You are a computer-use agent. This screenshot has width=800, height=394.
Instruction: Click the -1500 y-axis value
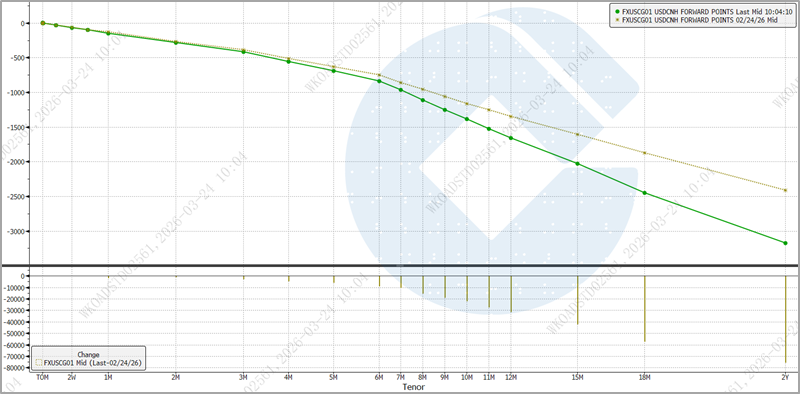(16, 127)
